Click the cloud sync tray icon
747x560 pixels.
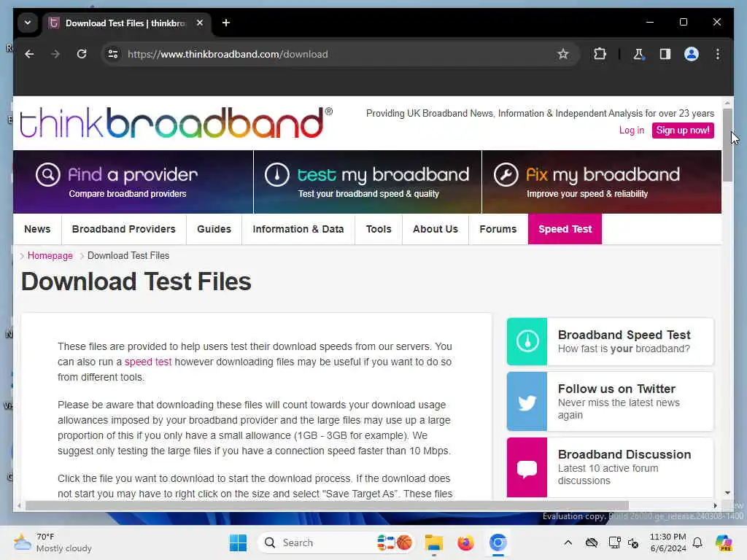591,542
